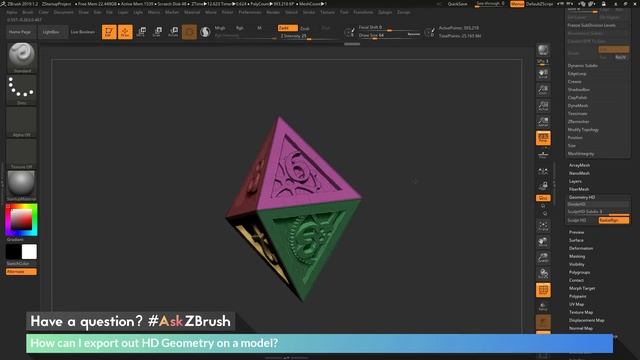Expand Crease section
The height and width of the screenshot is (360, 640).
tap(575, 82)
